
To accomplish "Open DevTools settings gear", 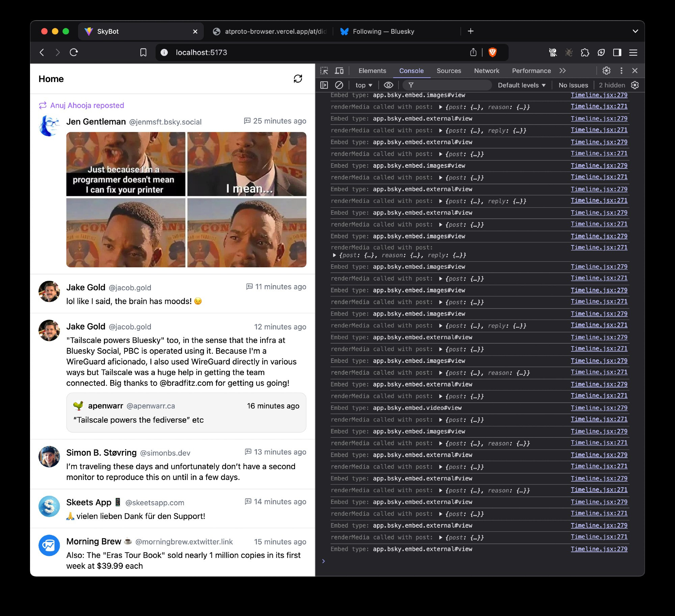I will pos(606,71).
